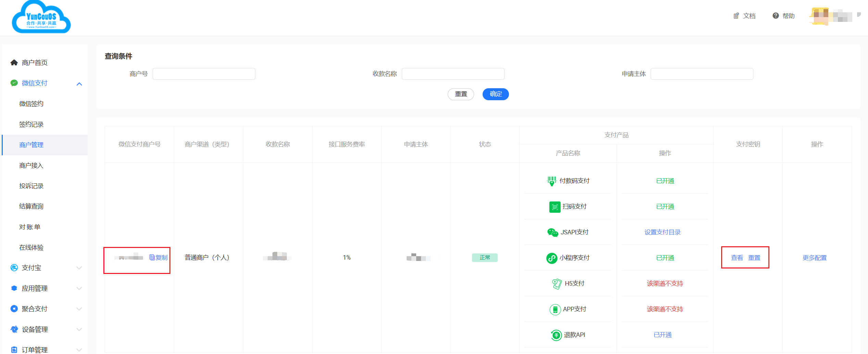The width and height of the screenshot is (868, 354).
Task: Select 签约记录 in the sidebar
Action: (x=31, y=124)
